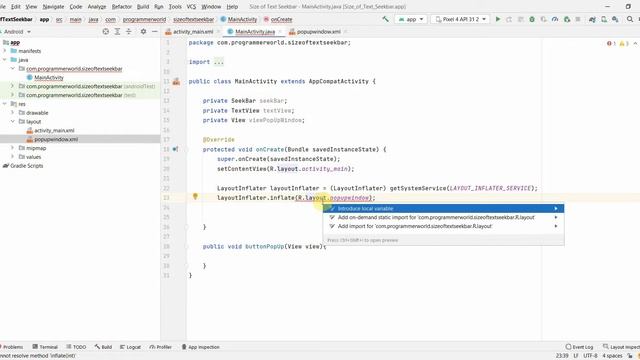This screenshot has height=360, width=640.
Task: Click the Sync Project with Gradle icon
Action: click(592, 19)
